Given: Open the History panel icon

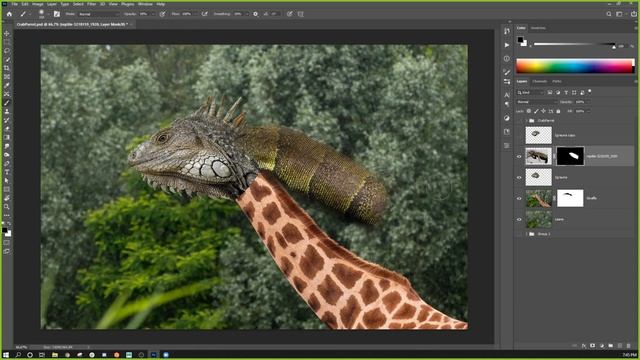Looking at the screenshot, I should tap(507, 31).
